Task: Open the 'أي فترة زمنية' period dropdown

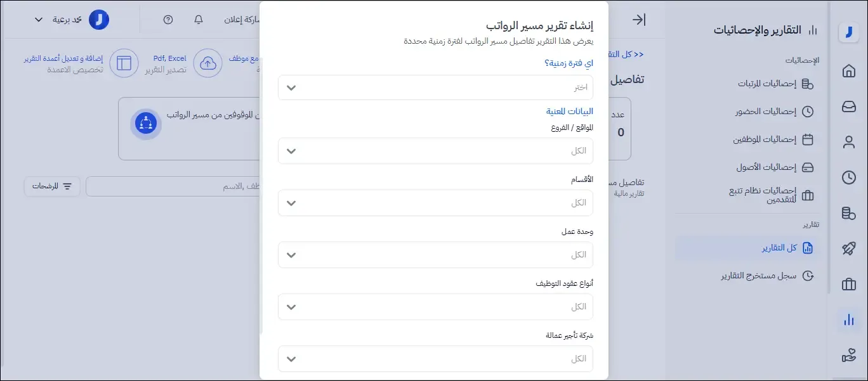Action: (x=435, y=87)
